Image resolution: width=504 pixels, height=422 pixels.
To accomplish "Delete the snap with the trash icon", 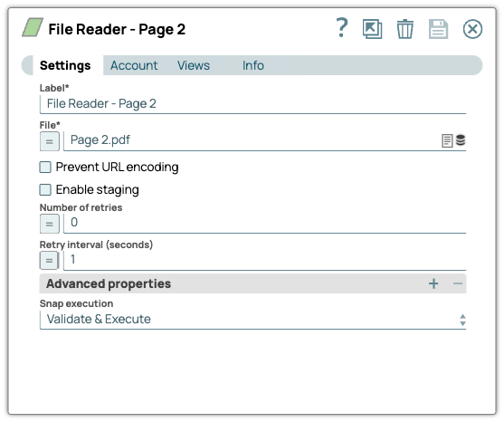I will (x=405, y=29).
